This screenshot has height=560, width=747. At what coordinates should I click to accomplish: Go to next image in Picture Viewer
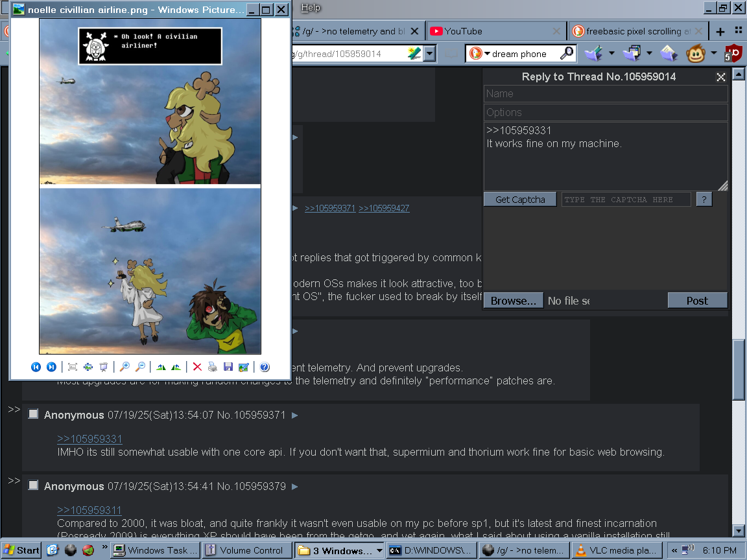click(x=51, y=367)
